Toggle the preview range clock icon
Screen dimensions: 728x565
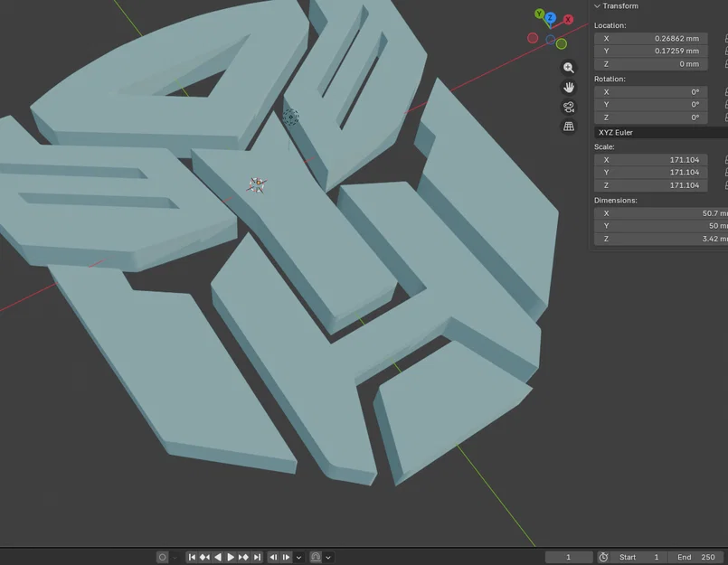coord(603,557)
